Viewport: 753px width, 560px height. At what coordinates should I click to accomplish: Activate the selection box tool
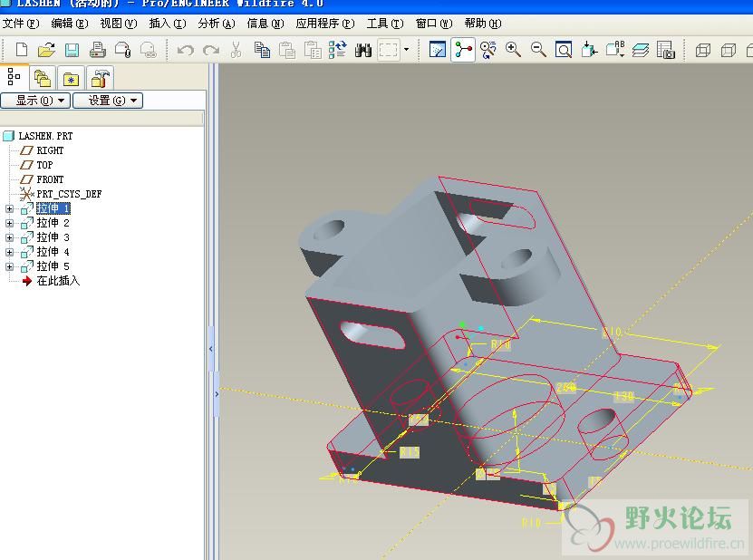tap(389, 50)
